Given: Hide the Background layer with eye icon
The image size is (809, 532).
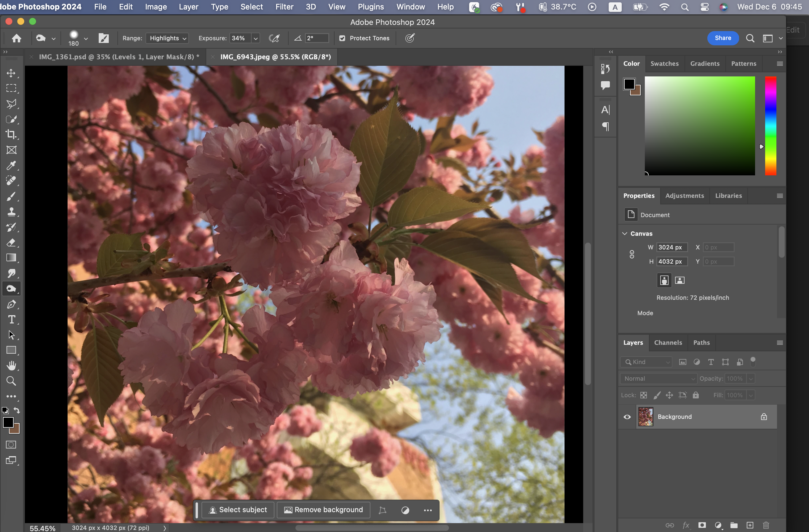Looking at the screenshot, I should (x=627, y=417).
